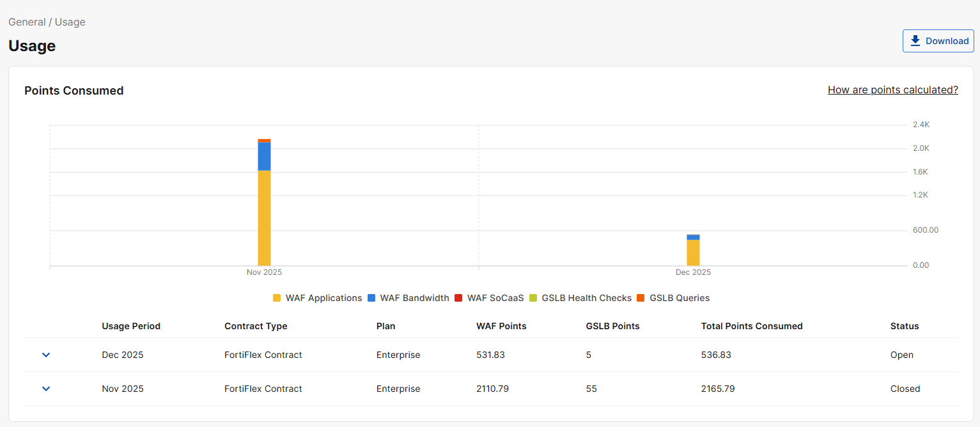980x427 pixels.
Task: Toggle WAF Bandwidth legend item
Action: coord(408,298)
